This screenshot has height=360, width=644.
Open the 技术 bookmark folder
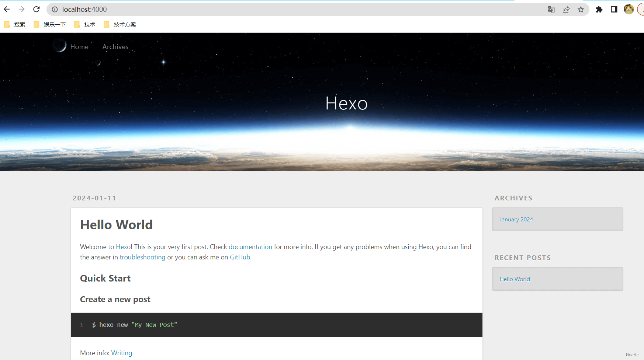(x=85, y=24)
